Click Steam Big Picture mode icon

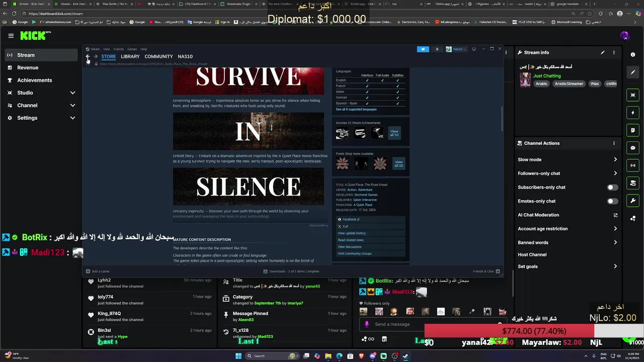point(473,49)
